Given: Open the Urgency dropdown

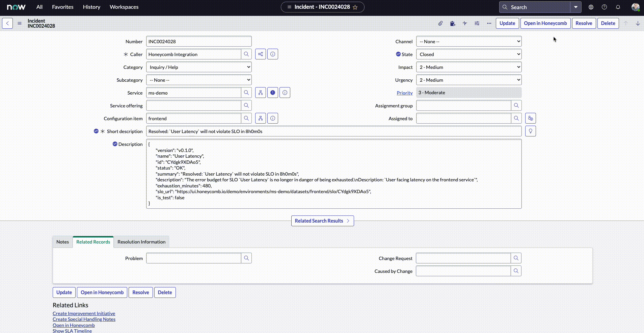Looking at the screenshot, I should [x=468, y=80].
